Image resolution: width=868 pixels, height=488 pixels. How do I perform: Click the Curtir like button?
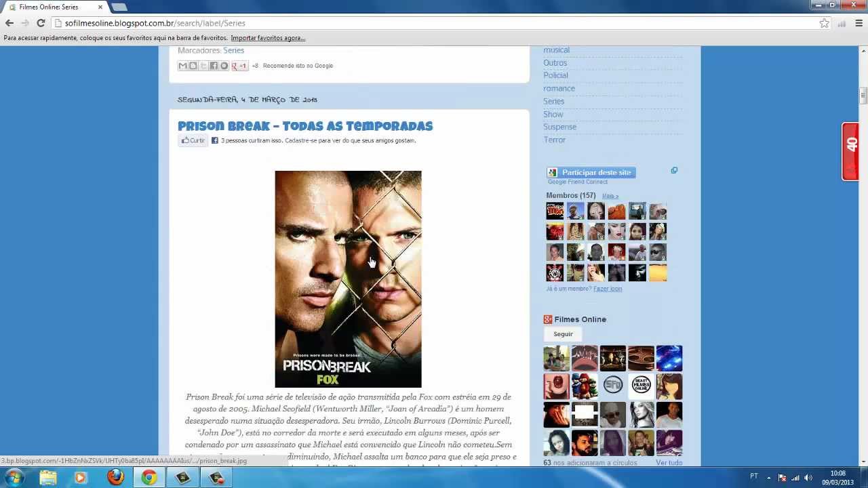(193, 140)
